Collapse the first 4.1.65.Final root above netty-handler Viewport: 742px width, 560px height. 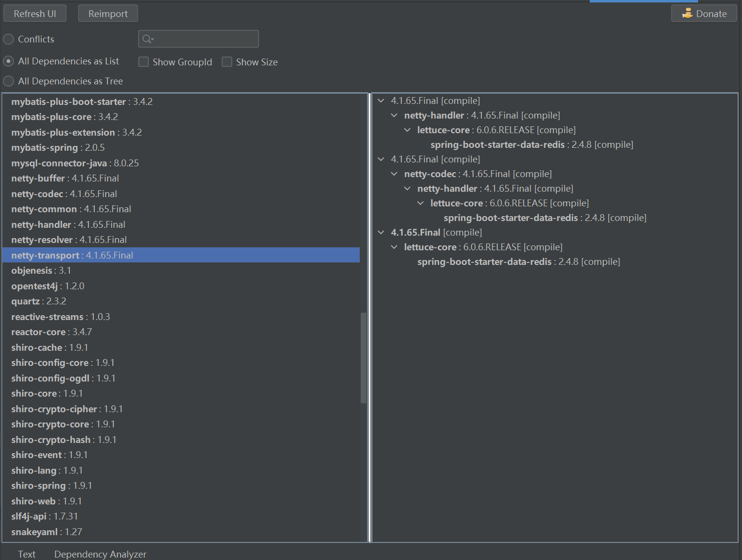click(x=381, y=101)
